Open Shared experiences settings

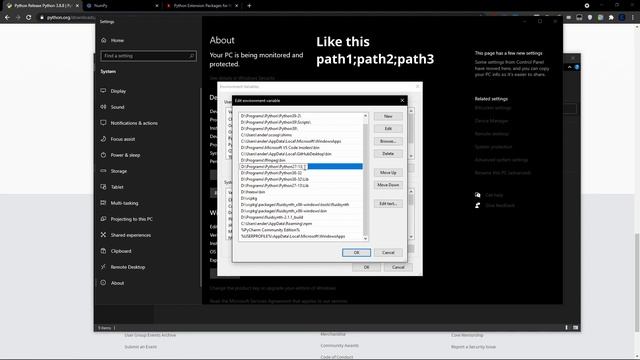131,235
